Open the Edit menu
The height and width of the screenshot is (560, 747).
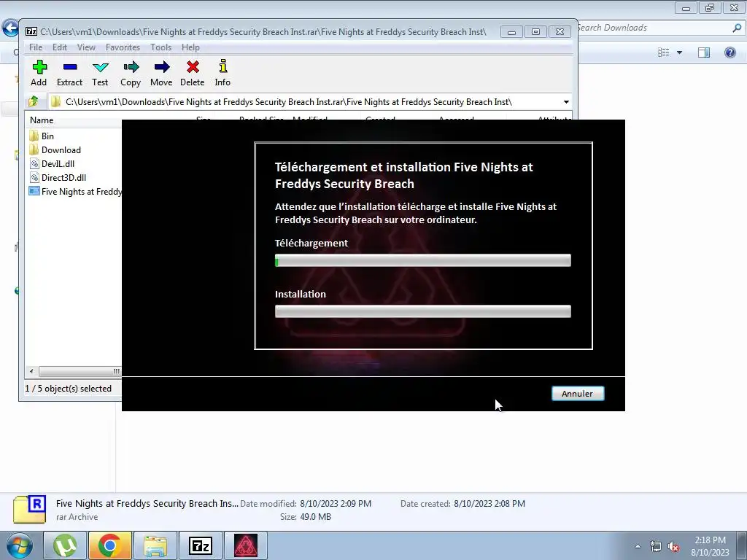(60, 47)
